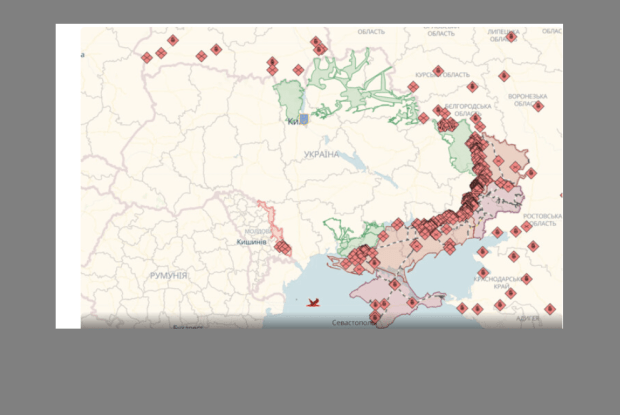Click the КРАСНОДАРСЬКИЙ КРАЙ region label
The image size is (620, 415).
pos(503,283)
